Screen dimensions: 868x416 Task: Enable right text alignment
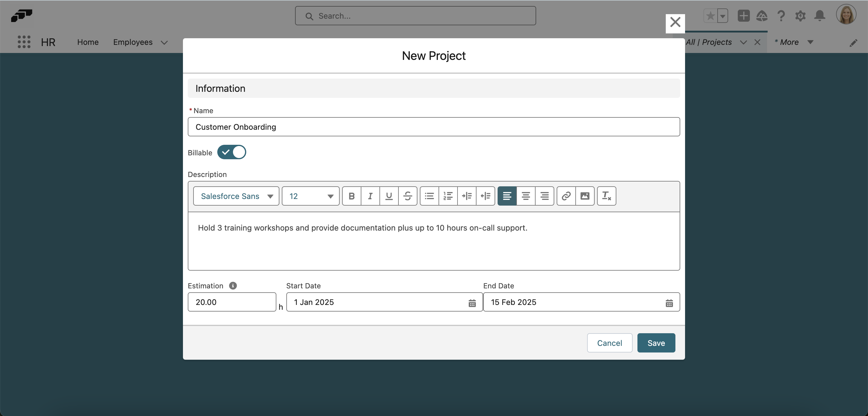pyautogui.click(x=544, y=196)
